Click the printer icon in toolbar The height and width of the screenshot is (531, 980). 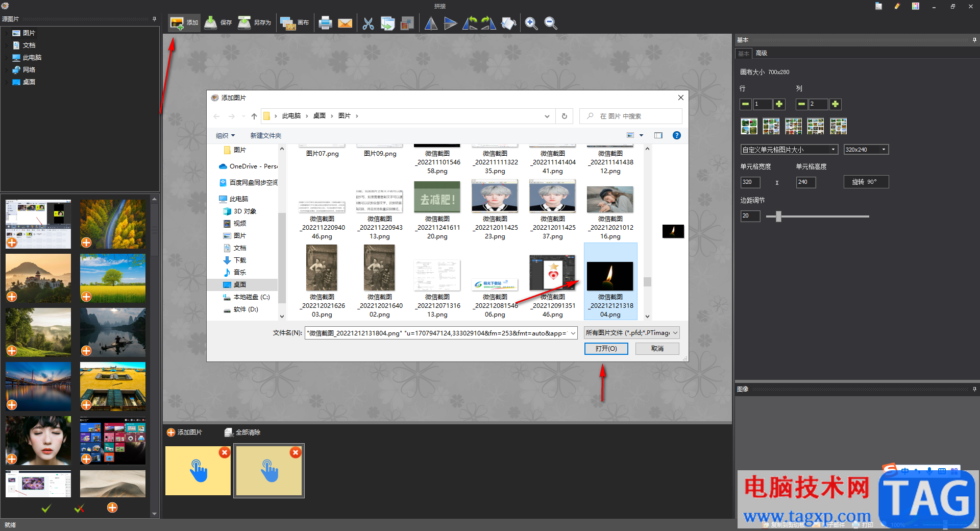coord(325,23)
